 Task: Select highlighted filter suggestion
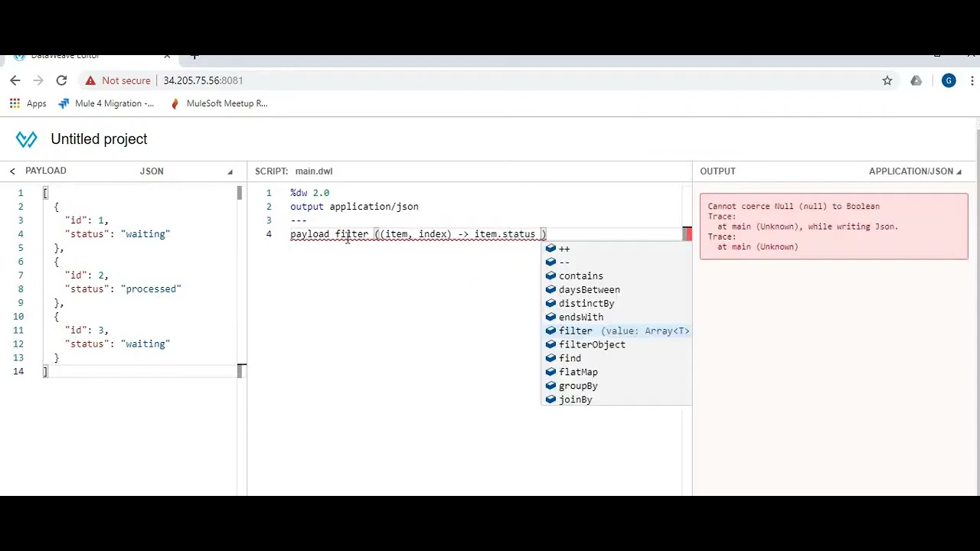click(x=617, y=331)
